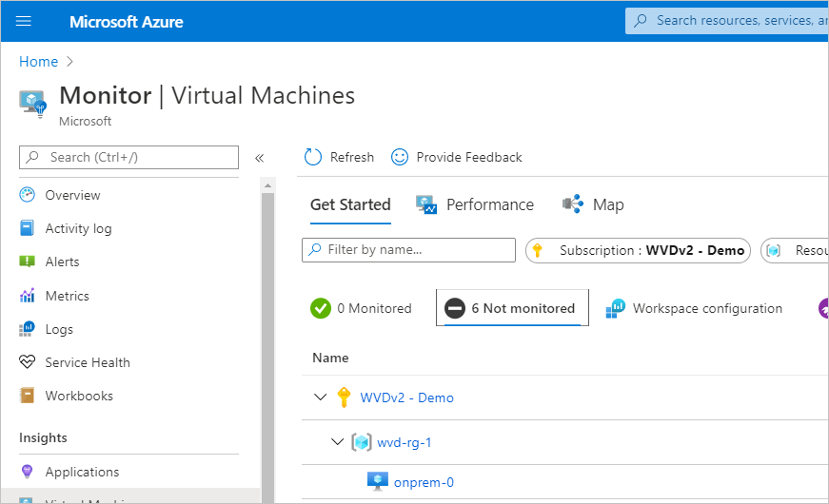Image resolution: width=829 pixels, height=504 pixels.
Task: Click the Microsoft Azure title
Action: [127, 22]
